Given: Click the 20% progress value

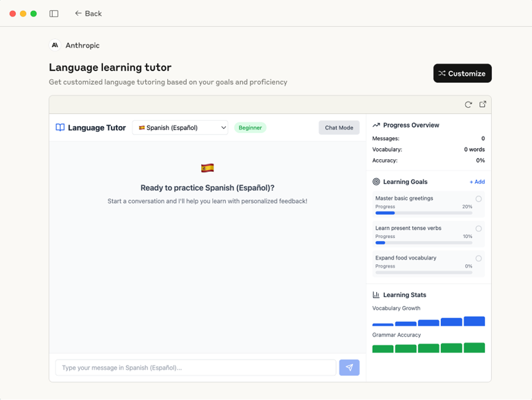Looking at the screenshot, I should [x=467, y=206].
